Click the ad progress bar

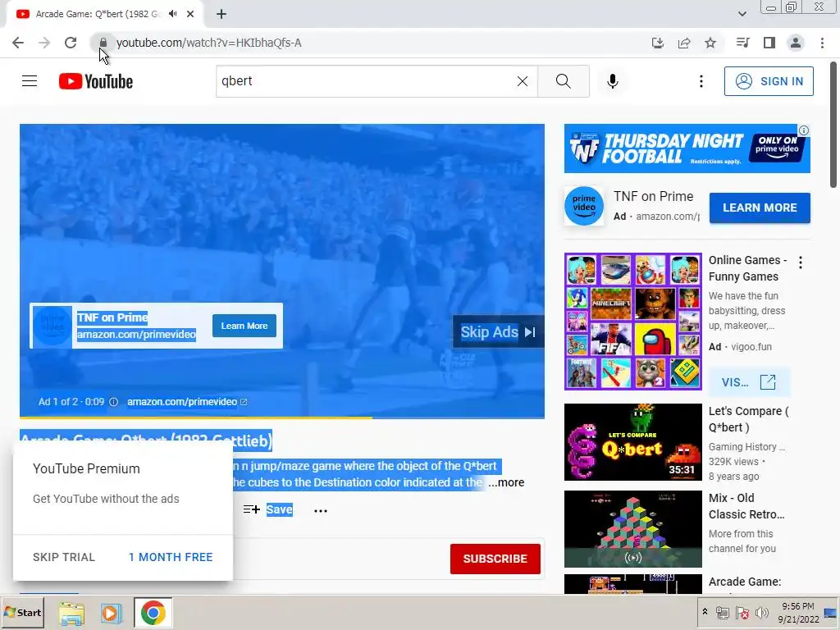pos(282,417)
